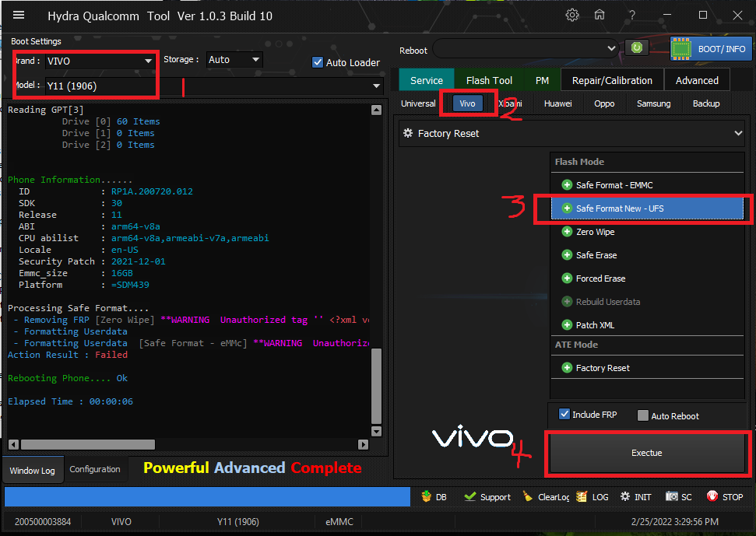Click ClearLog in bottom toolbar
756x536 pixels.
coord(547,496)
